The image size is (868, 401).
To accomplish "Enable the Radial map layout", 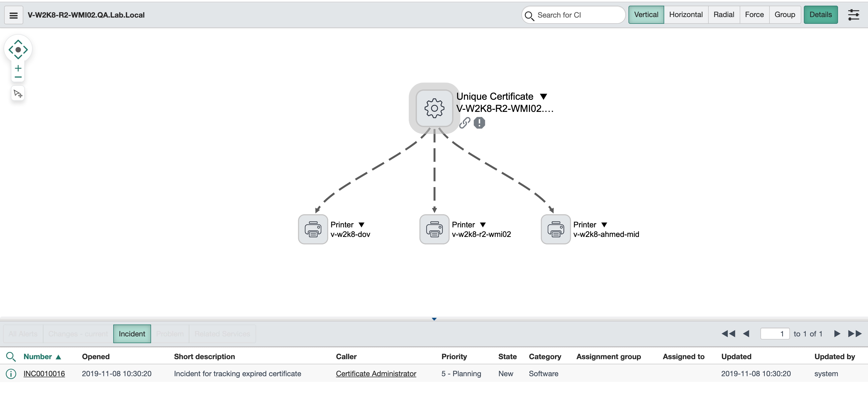I will click(724, 14).
